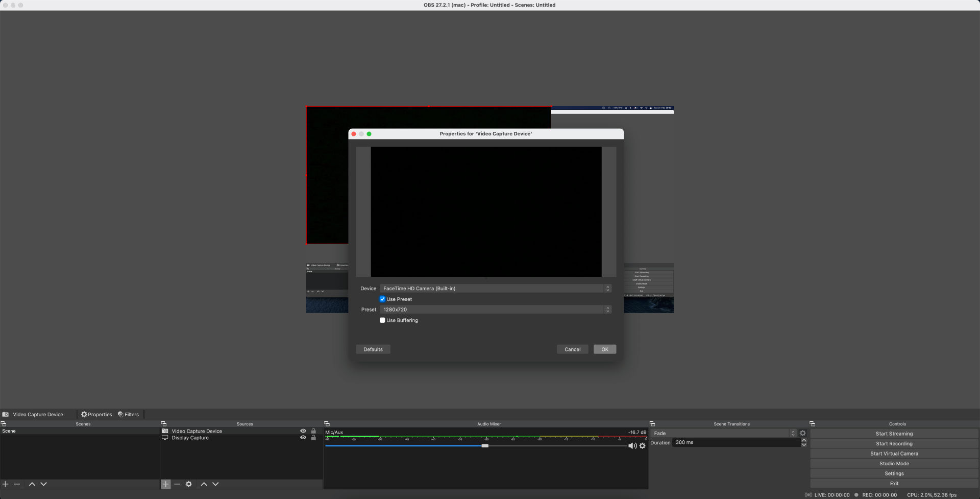Open Properties in the source toolbar

click(x=96, y=414)
